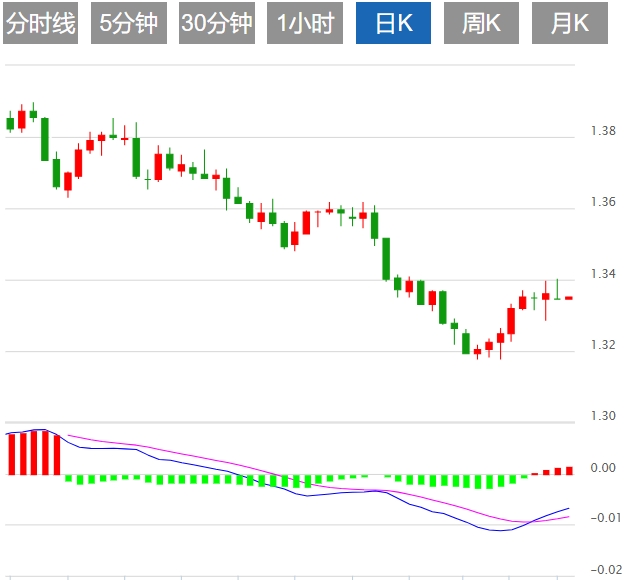Click the 1.30 price axis label
Viewport: 636px width, 580px height.
pos(603,416)
